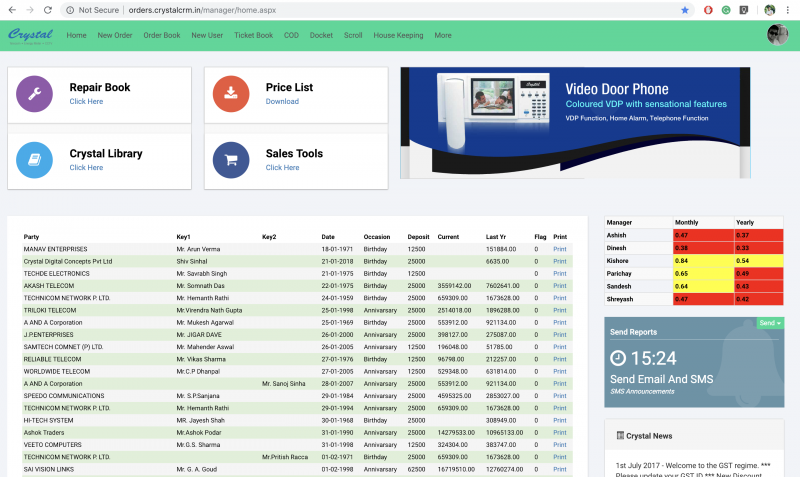Open the user profile avatar in navbar
Image resolution: width=800 pixels, height=477 pixels.
(778, 35)
